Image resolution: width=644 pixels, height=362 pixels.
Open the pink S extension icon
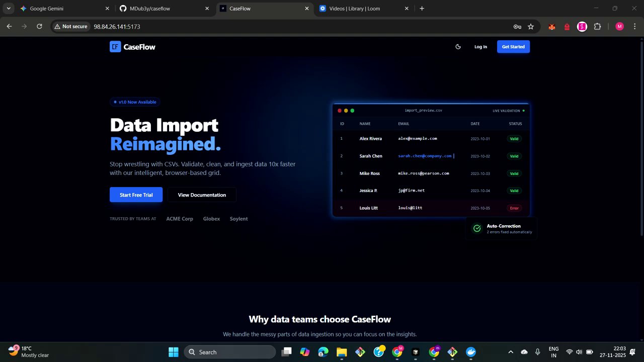point(582,27)
